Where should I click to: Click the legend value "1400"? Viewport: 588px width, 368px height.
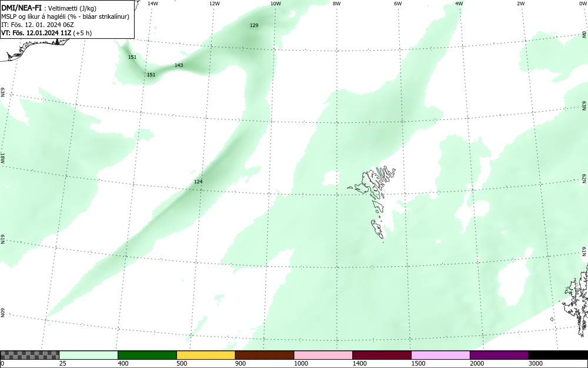360,363
